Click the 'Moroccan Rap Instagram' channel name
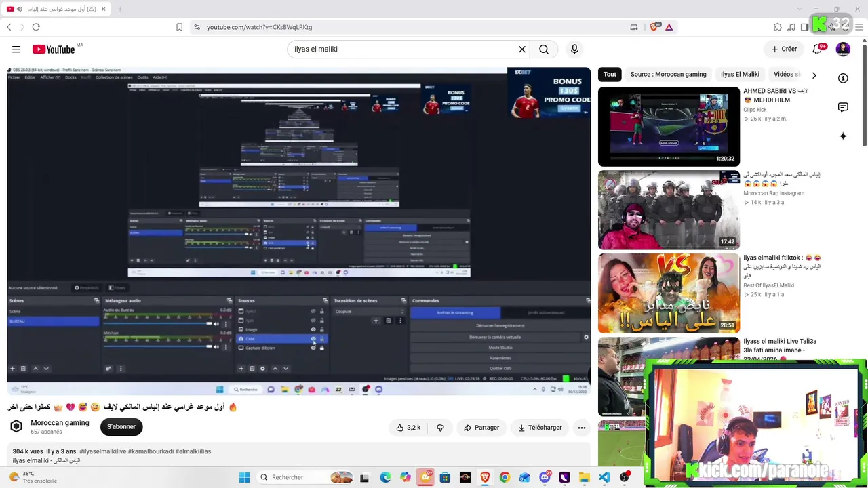This screenshot has width=868, height=488. pyautogui.click(x=774, y=193)
